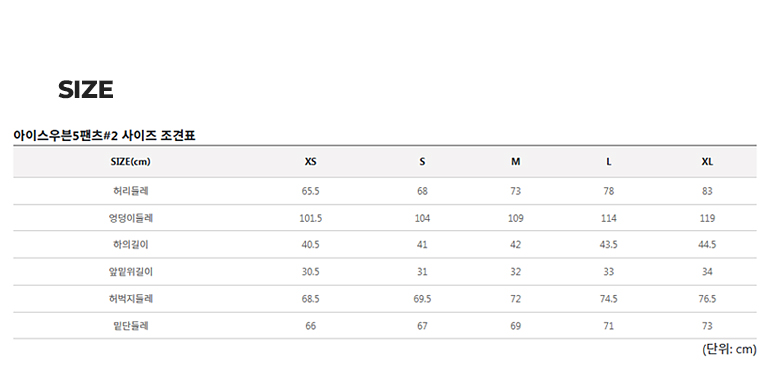Click the XS waist value 65.5
Screen dimensions: 770x387
tap(310, 191)
